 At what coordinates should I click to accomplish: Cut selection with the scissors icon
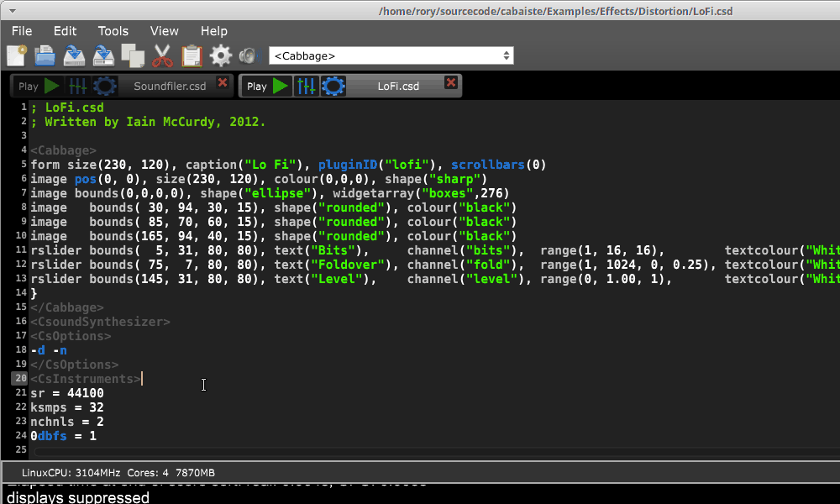point(162,56)
